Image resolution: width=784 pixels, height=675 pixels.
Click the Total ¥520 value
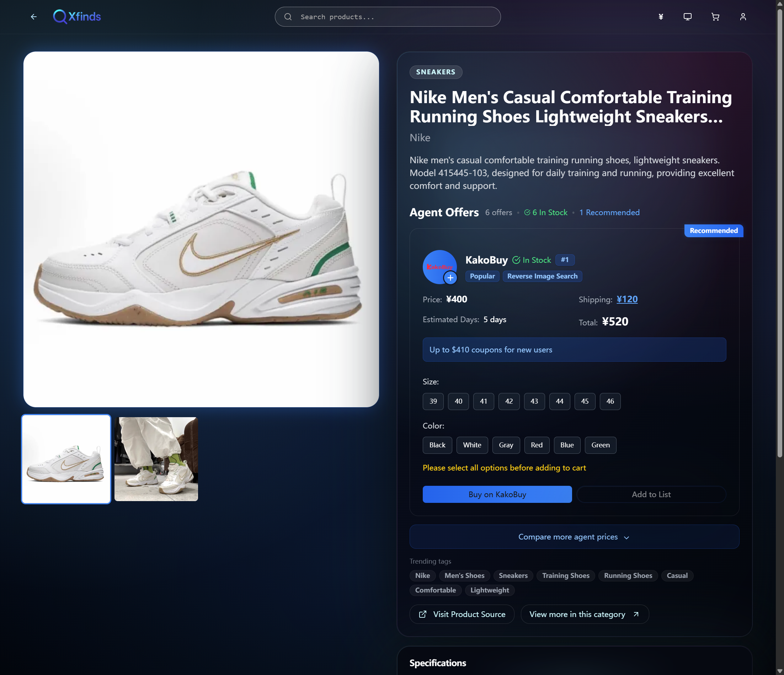click(x=615, y=321)
